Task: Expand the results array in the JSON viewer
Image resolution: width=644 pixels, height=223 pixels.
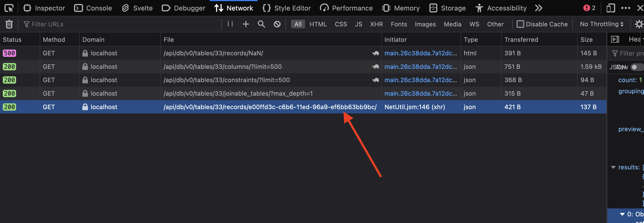Action: (613, 167)
